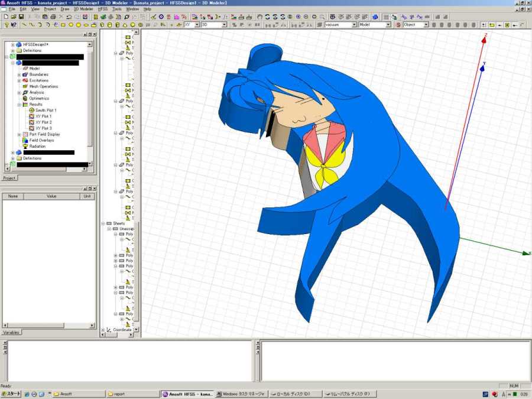Viewport: 532px width, 399px height.
Task: Select the Draw cylinder tool
Action: point(109,25)
